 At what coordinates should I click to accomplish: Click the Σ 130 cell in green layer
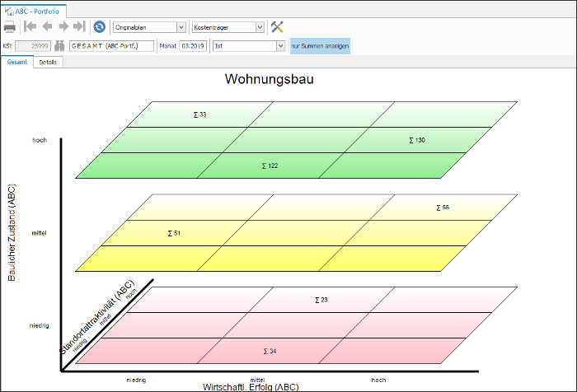[x=417, y=140]
